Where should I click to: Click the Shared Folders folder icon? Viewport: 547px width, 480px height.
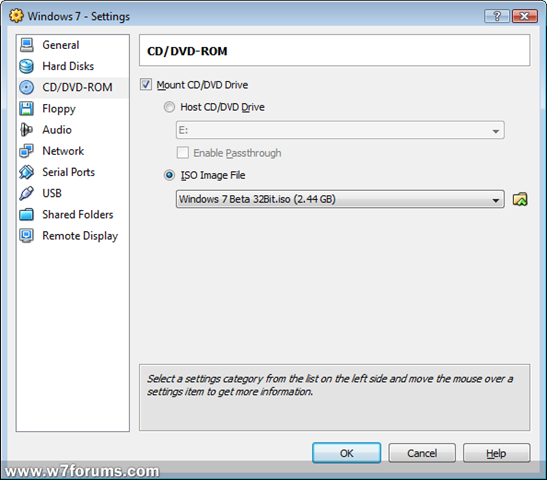[x=27, y=215]
